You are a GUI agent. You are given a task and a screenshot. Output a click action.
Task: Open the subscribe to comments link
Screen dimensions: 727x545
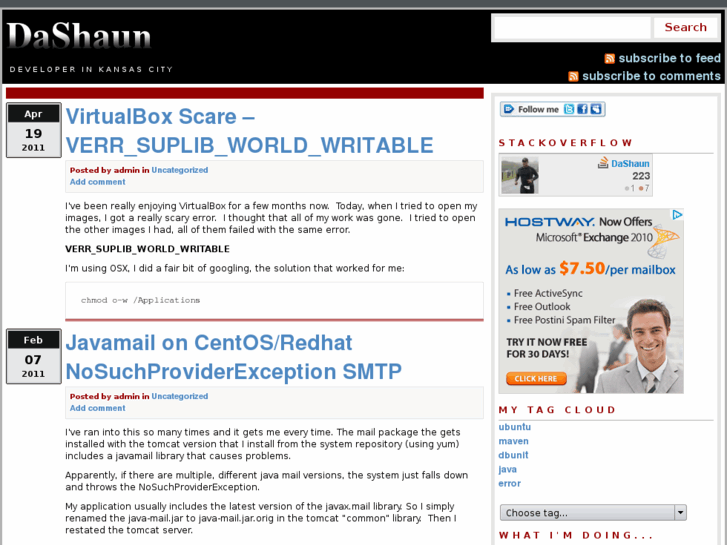[x=651, y=76]
